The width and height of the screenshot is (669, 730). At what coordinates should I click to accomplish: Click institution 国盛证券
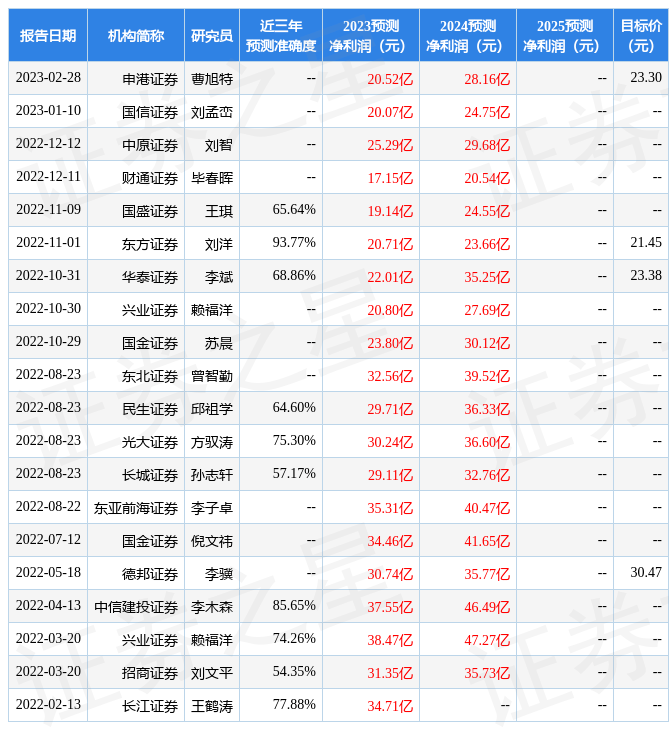pos(150,211)
